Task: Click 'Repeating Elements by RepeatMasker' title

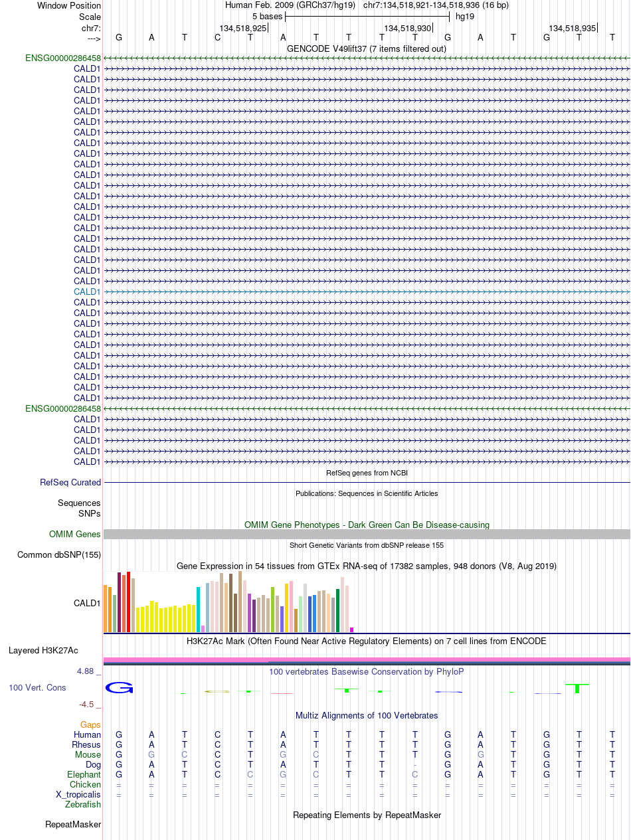Action: coord(367,815)
